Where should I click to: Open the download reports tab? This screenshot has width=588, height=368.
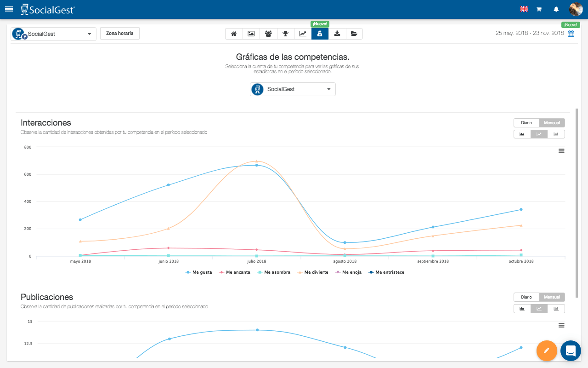pos(337,34)
